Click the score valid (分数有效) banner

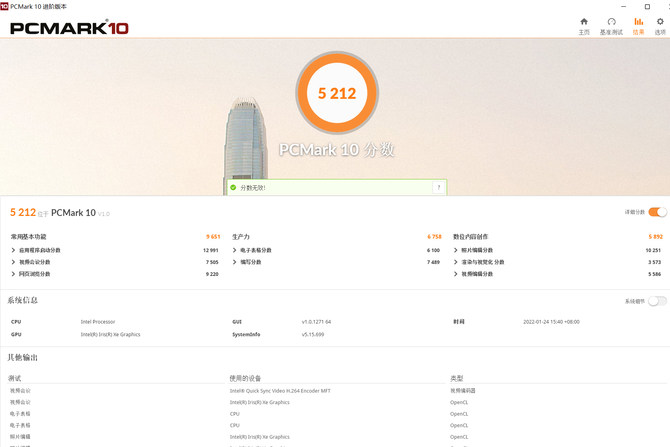[x=337, y=187]
